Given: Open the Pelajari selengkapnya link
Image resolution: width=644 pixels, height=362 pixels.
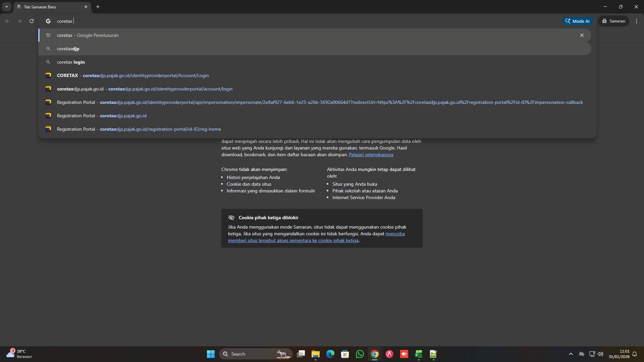Looking at the screenshot, I should [x=371, y=155].
